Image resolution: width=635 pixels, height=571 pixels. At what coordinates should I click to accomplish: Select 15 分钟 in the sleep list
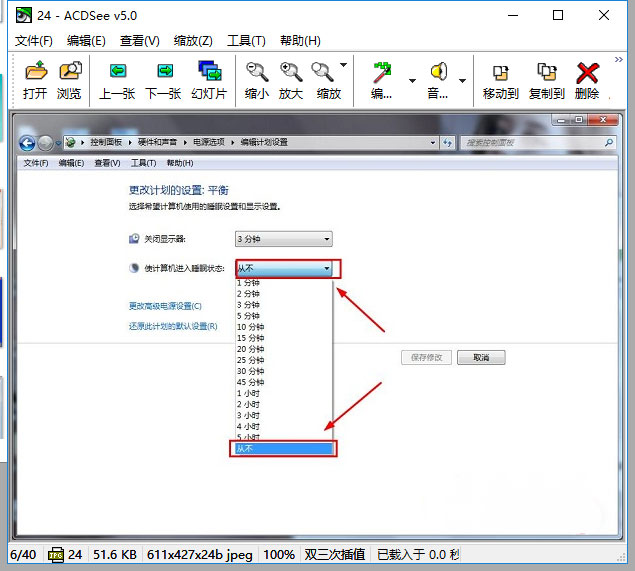[284, 338]
